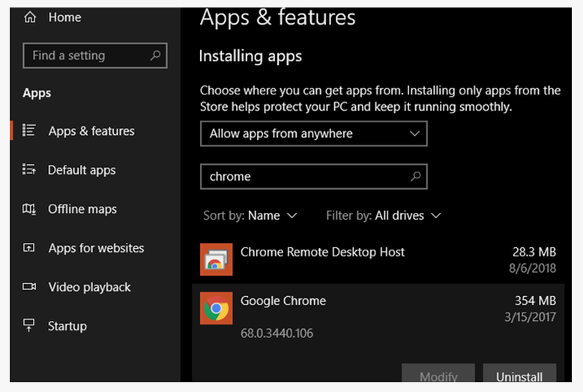Image resolution: width=583 pixels, height=392 pixels.
Task: Click the Find a setting magnifier icon
Action: click(x=155, y=55)
